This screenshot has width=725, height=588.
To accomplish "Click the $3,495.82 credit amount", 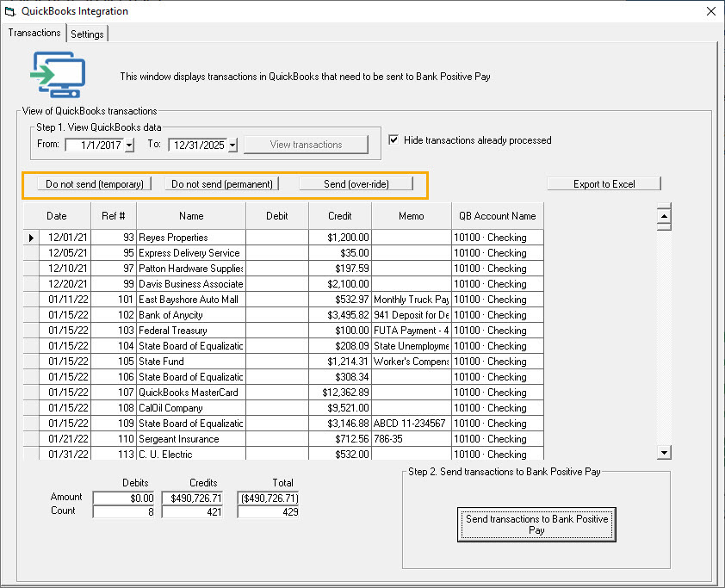I will (340, 315).
